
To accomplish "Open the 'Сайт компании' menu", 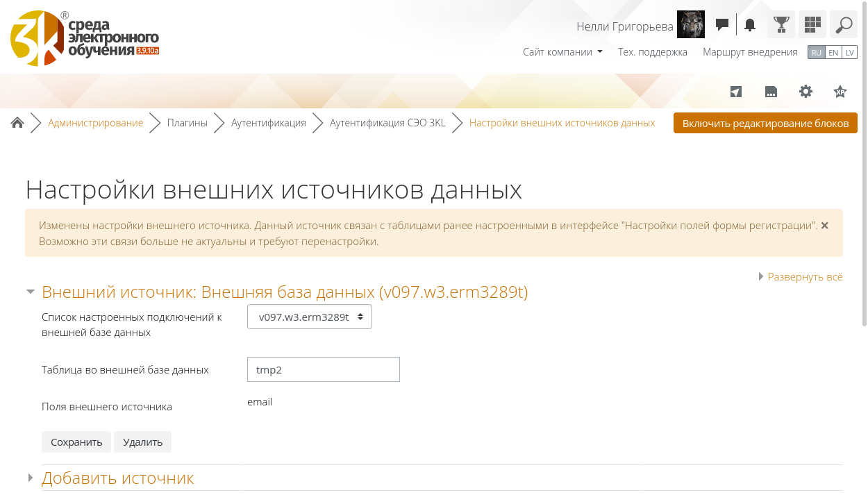I will 562,52.
